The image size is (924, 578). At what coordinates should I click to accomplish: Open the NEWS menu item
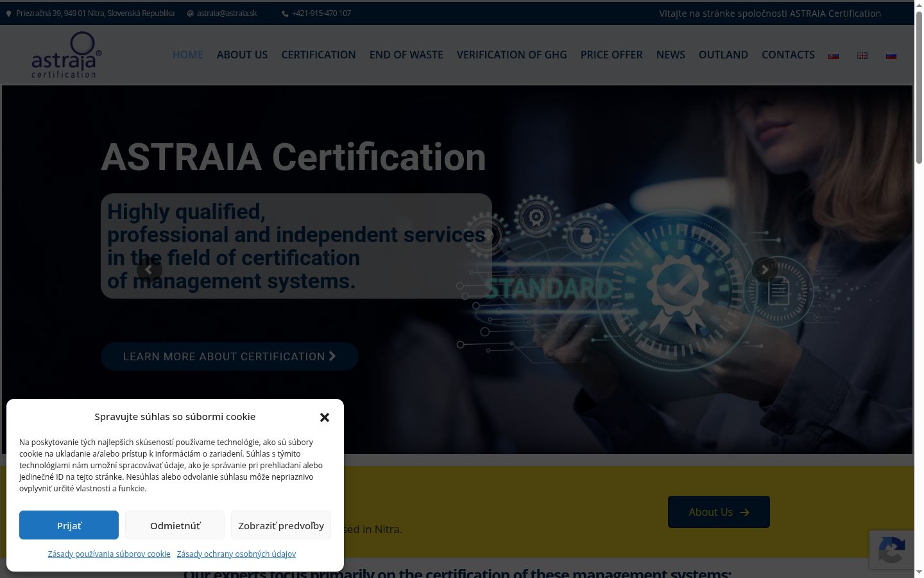671,55
